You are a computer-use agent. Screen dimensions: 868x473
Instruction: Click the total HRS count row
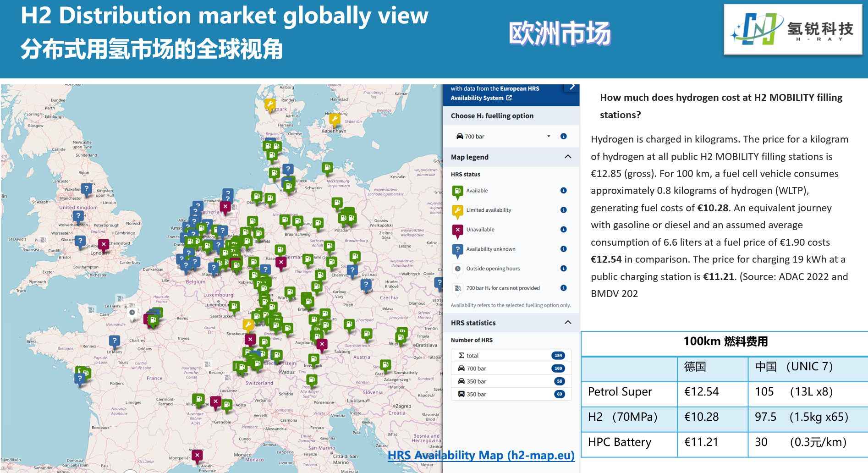pyautogui.click(x=511, y=356)
